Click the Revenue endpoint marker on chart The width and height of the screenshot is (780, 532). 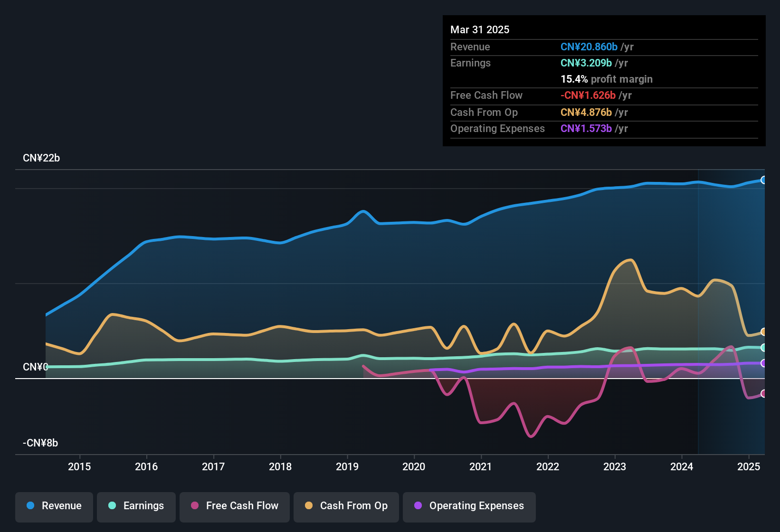point(763,180)
